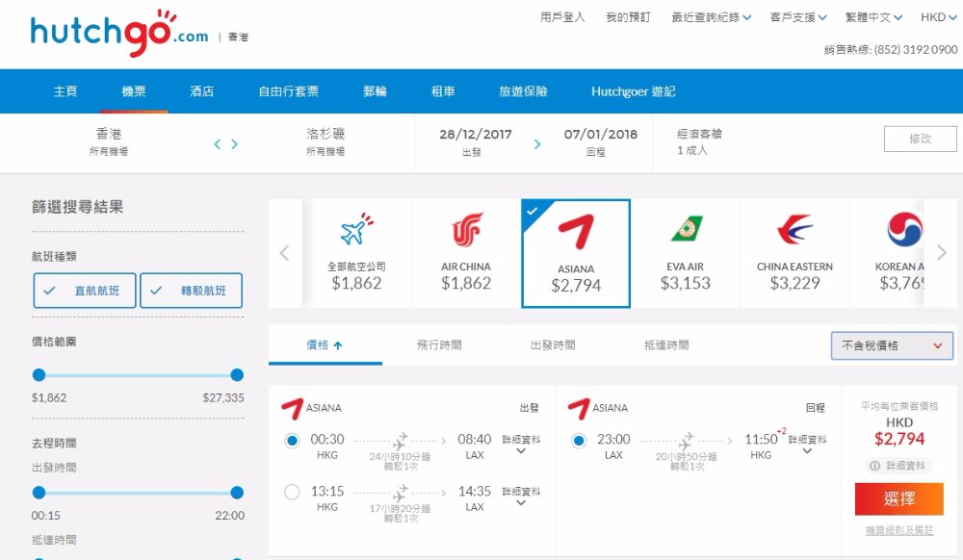
Task: Open 自由行套票 packages tab
Action: pyautogui.click(x=289, y=91)
